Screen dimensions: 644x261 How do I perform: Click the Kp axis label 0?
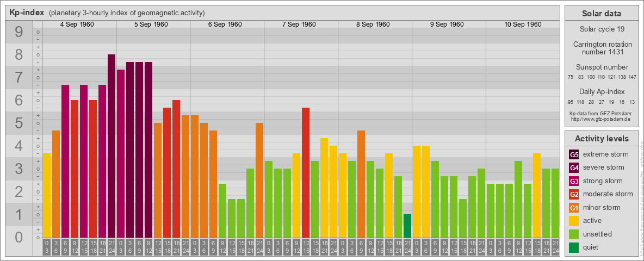pyautogui.click(x=19, y=237)
